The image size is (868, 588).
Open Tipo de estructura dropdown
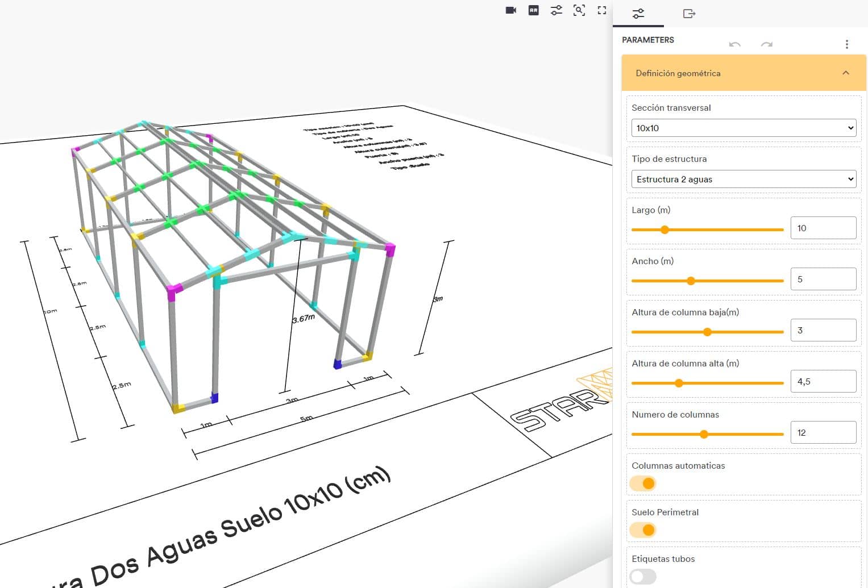(x=744, y=179)
